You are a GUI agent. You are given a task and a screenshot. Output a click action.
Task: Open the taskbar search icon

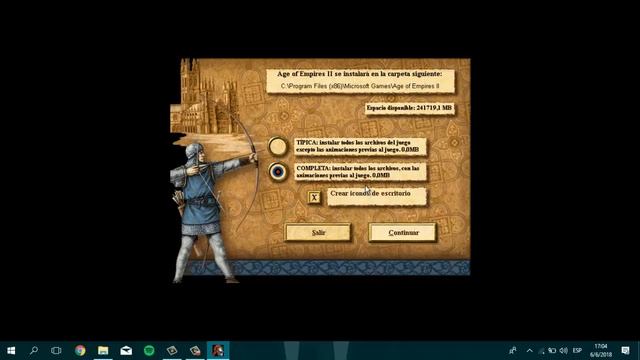point(34,350)
